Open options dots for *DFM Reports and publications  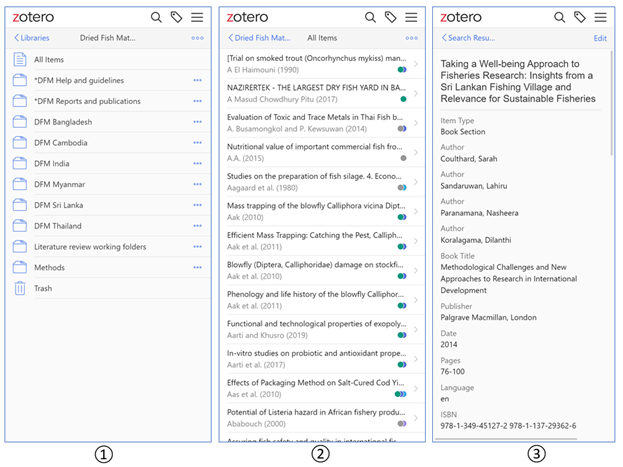tap(197, 101)
